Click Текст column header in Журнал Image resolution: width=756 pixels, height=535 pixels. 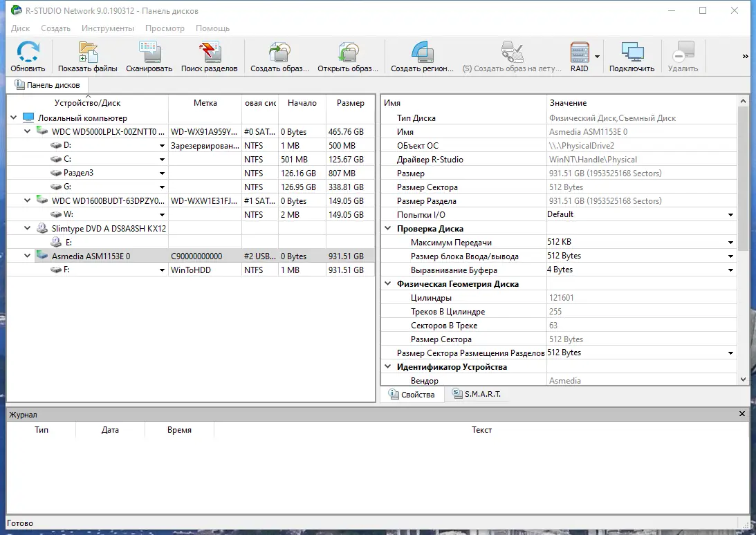click(481, 430)
